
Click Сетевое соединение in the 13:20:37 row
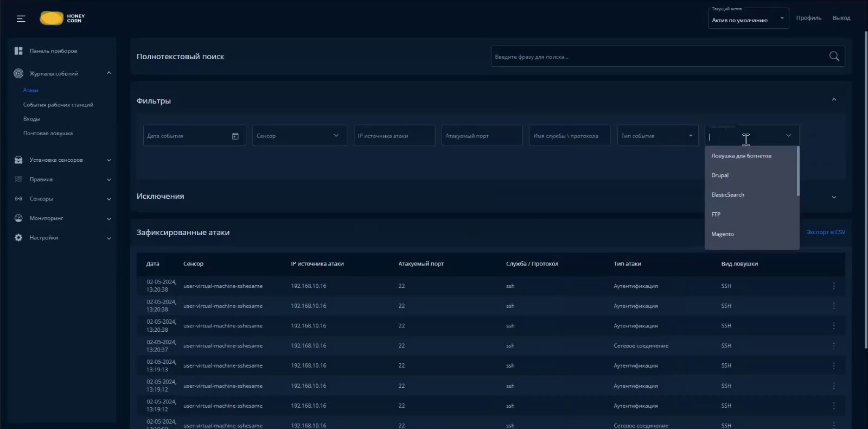(641, 346)
